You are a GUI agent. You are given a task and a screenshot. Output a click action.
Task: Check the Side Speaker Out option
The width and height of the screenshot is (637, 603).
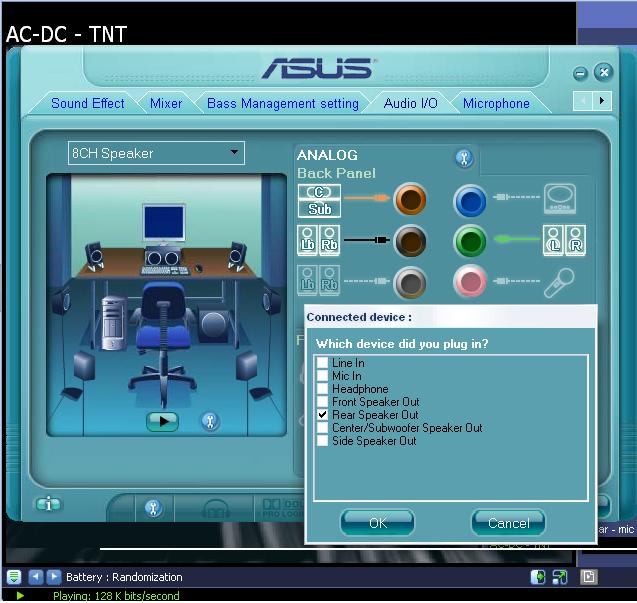point(323,440)
